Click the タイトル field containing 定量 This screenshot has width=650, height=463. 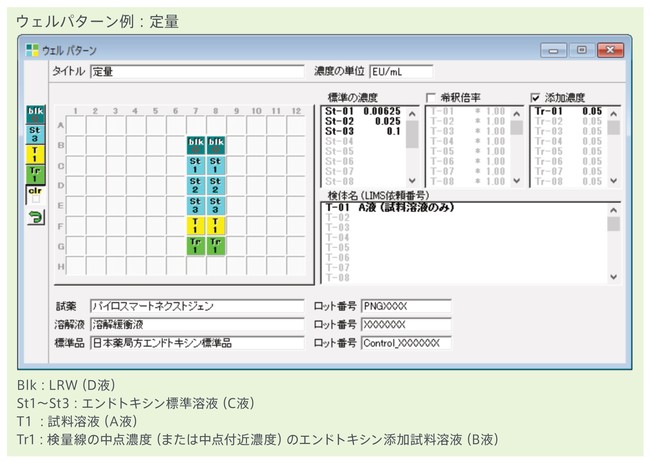(197, 72)
